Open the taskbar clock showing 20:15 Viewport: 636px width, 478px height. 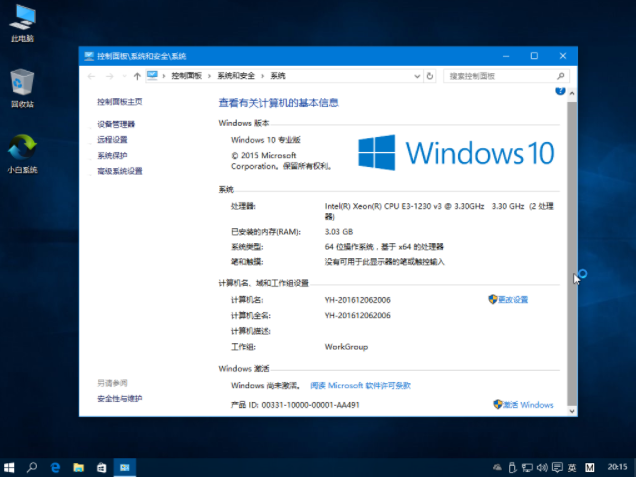point(617,467)
